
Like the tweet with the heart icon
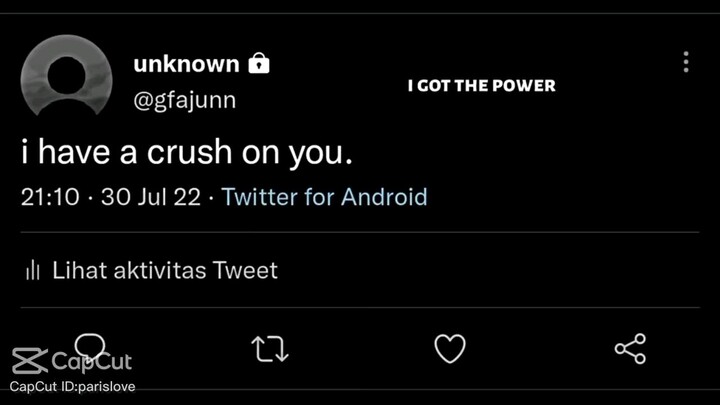(x=450, y=349)
